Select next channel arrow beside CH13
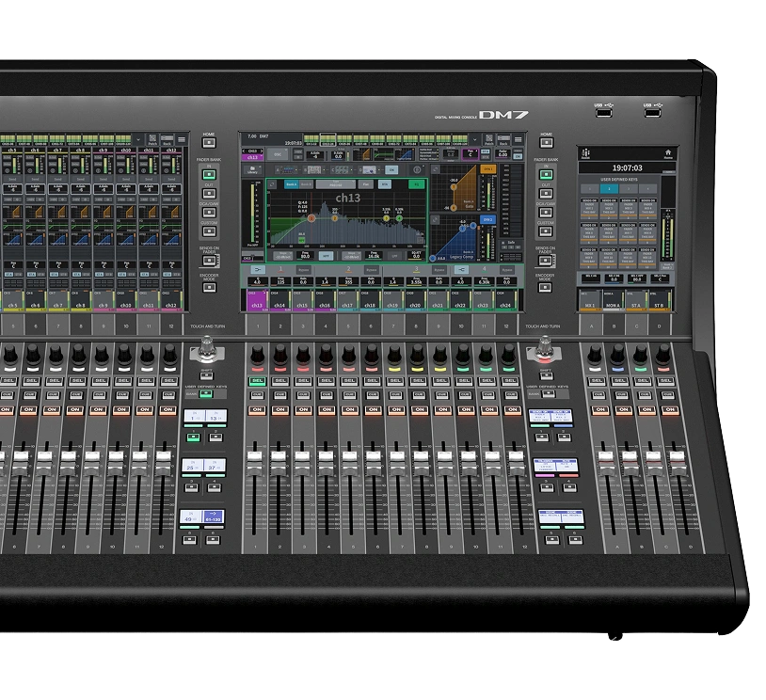This screenshot has width=766, height=700. tap(262, 151)
